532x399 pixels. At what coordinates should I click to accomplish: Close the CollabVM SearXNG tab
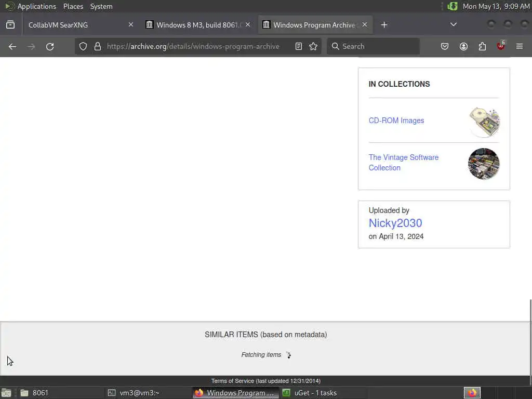pos(130,25)
